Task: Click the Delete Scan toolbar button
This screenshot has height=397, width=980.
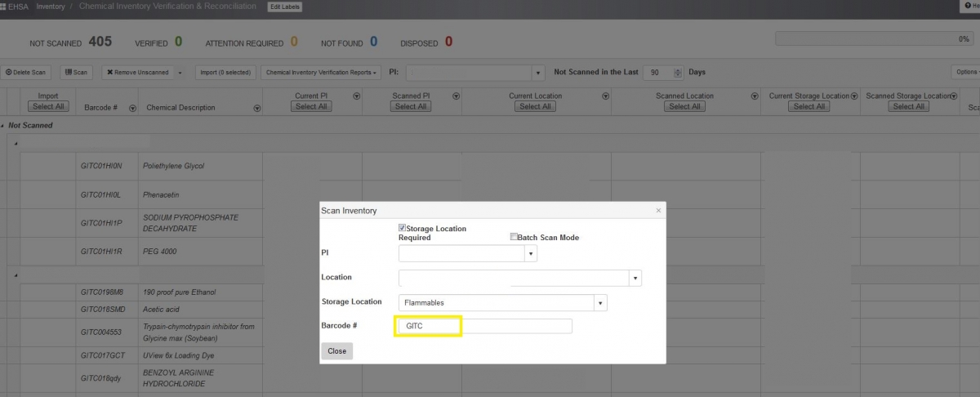Action: [x=26, y=73]
